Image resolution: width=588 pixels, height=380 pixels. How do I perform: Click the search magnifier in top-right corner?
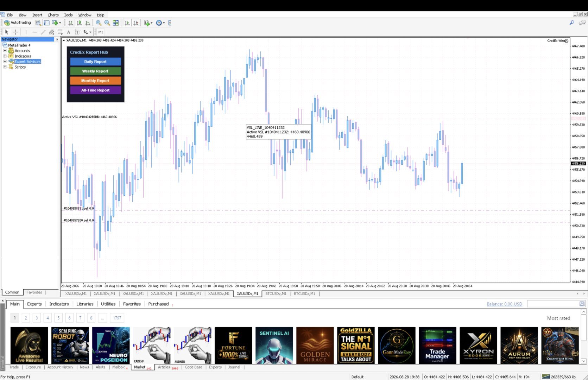click(x=572, y=23)
